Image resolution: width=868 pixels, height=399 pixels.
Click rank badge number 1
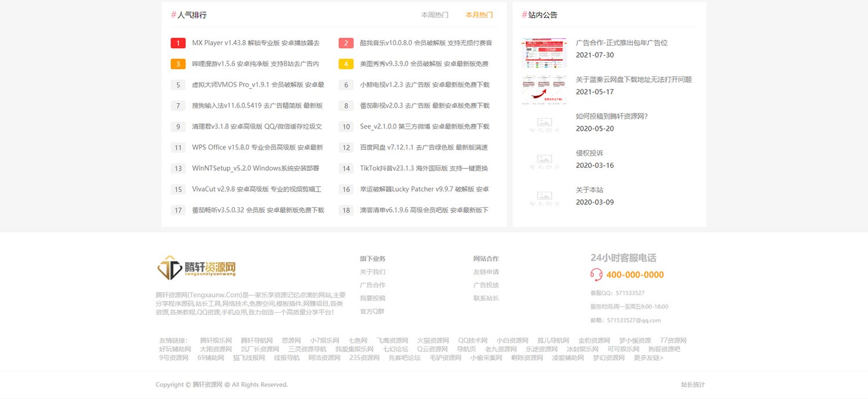(178, 43)
